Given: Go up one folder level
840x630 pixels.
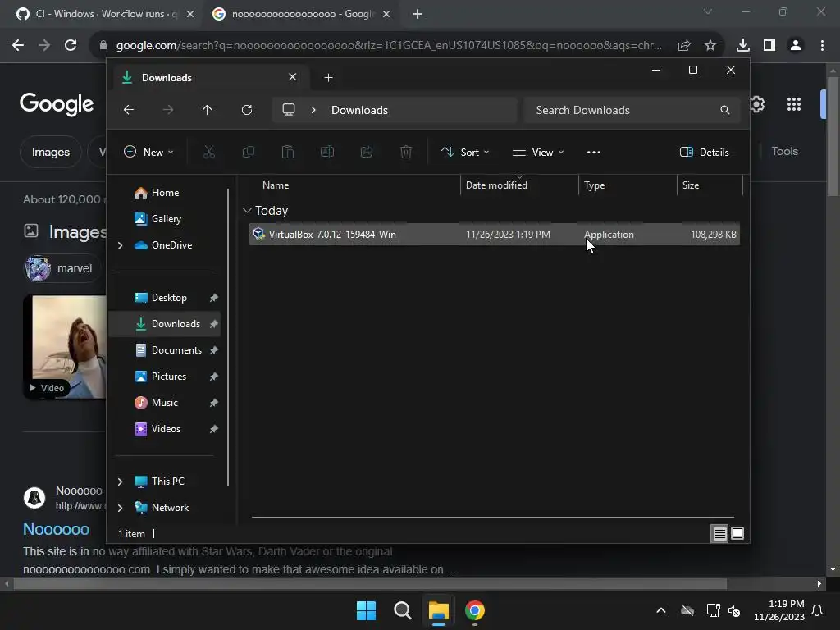Looking at the screenshot, I should [208, 110].
